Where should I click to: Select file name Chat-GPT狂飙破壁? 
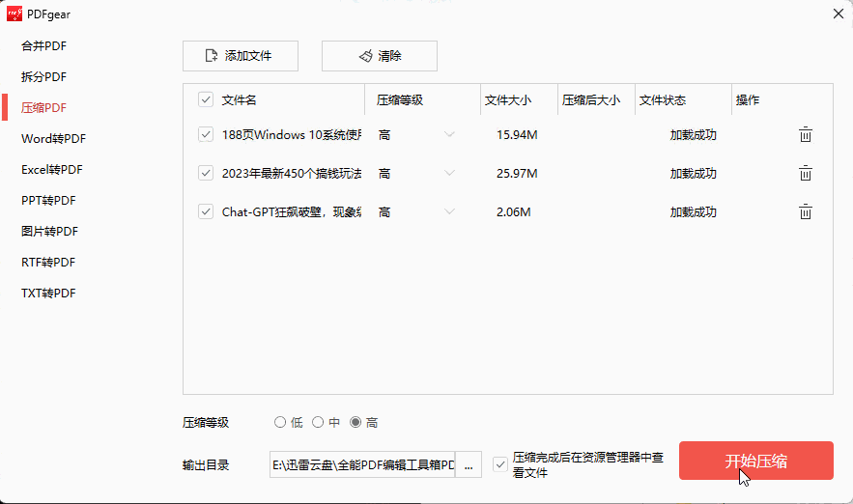292,212
